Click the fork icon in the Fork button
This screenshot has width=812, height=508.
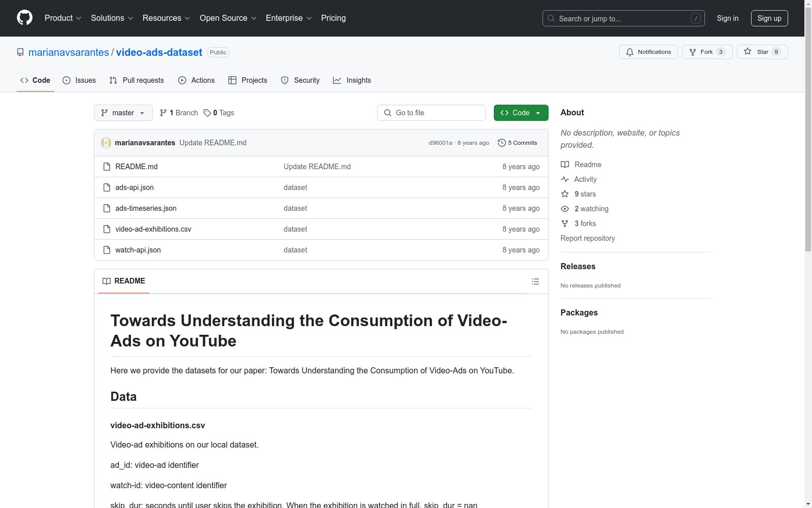693,52
